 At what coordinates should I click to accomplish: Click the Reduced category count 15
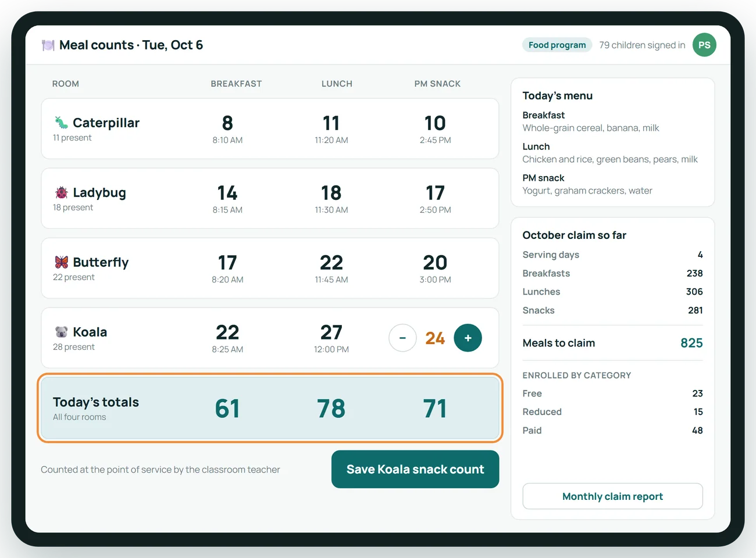698,412
